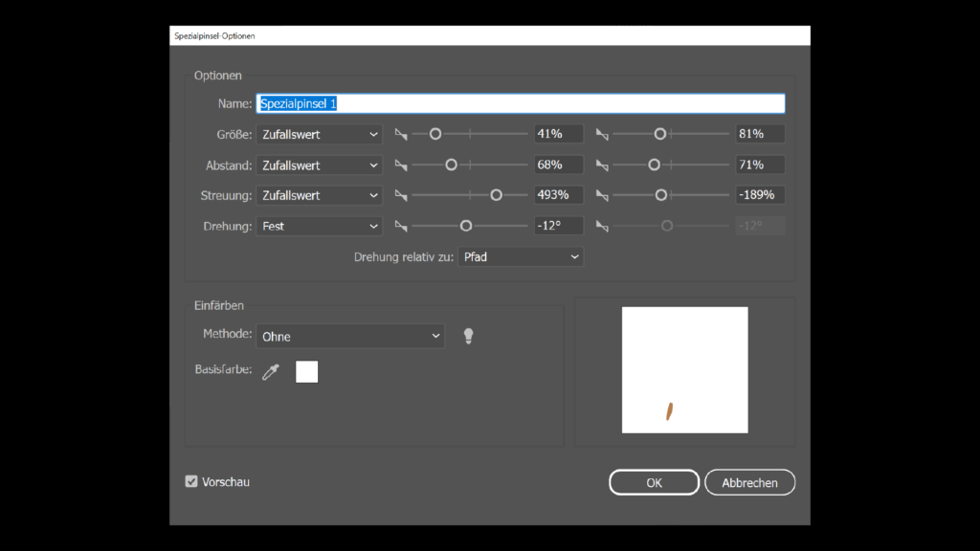
Task: Click the disabled Drehung maximum flip icon
Action: point(602,226)
